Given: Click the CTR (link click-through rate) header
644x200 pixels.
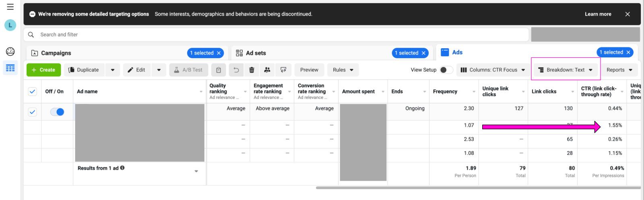Looking at the screenshot, I should coord(602,92).
